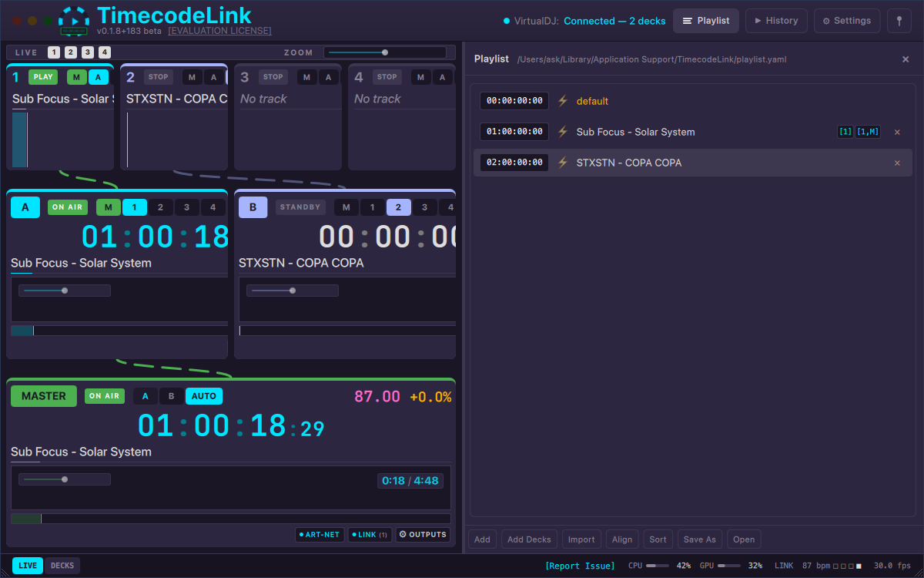The image size is (924, 578).
Task: Select source M for channel A
Action: click(109, 207)
